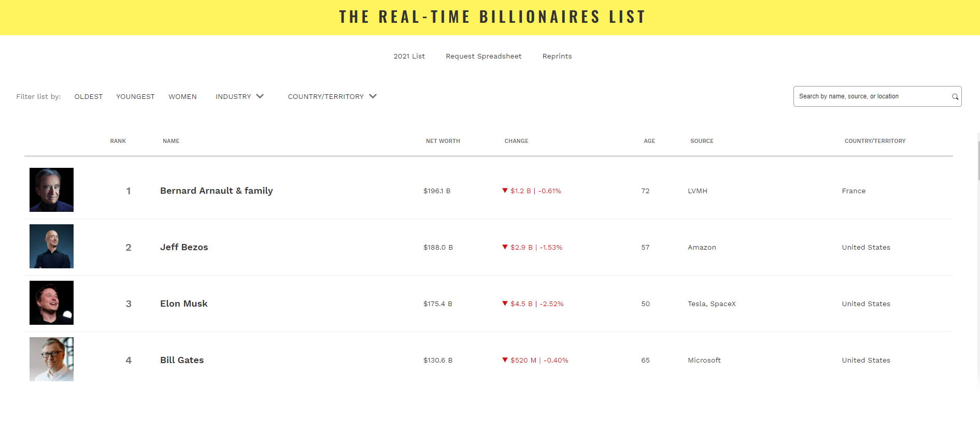This screenshot has height=432, width=980.
Task: Open the 2021 List page
Action: (x=409, y=56)
